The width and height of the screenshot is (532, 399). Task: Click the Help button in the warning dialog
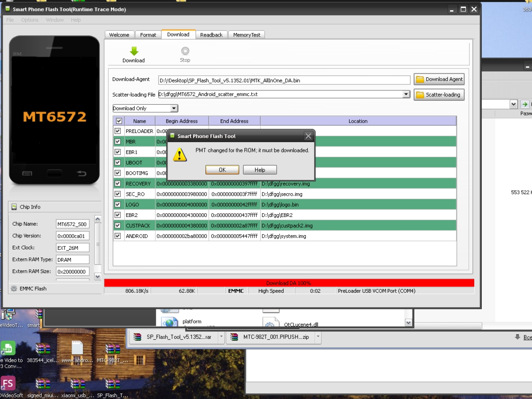(x=260, y=170)
